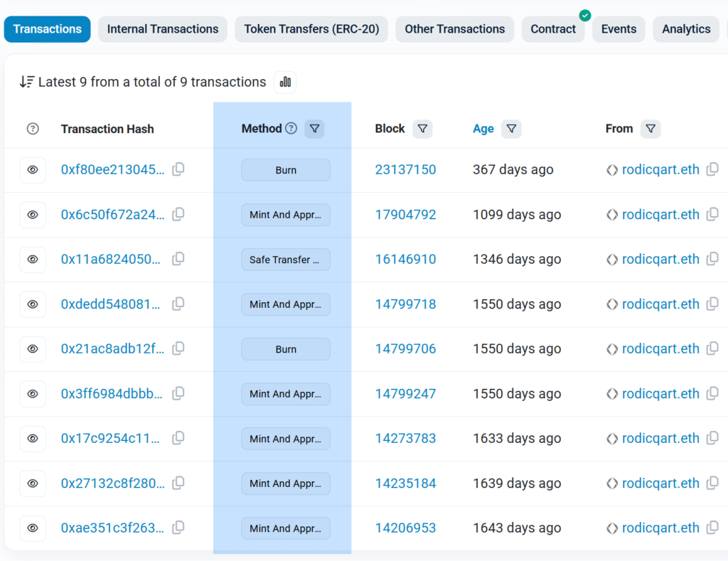
Task: Preview transaction 0x6c50f672a24 with eye button
Action: 33,215
